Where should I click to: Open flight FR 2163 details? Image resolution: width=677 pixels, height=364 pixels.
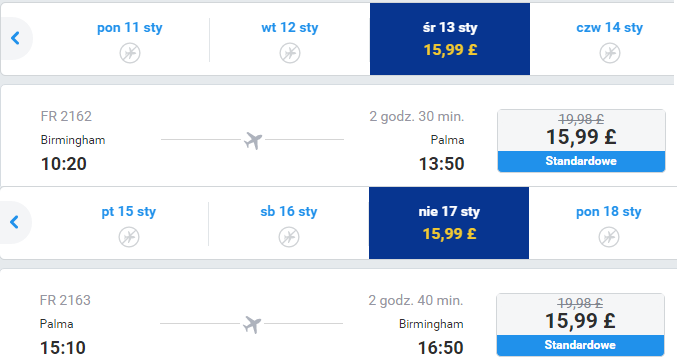65,300
